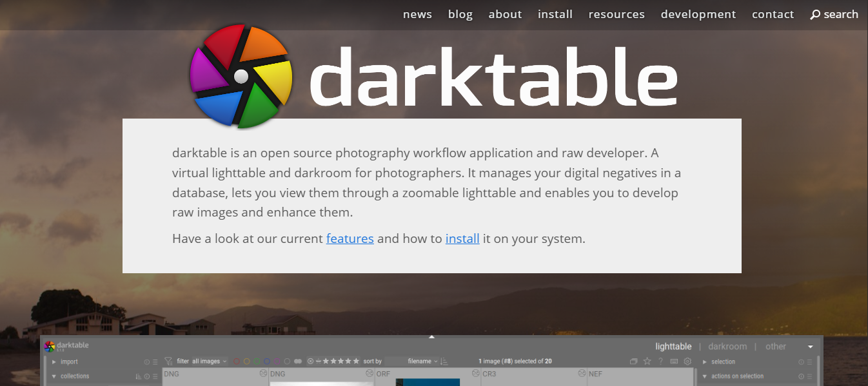Click the question mark help icon
868x386 pixels.
pyautogui.click(x=660, y=362)
